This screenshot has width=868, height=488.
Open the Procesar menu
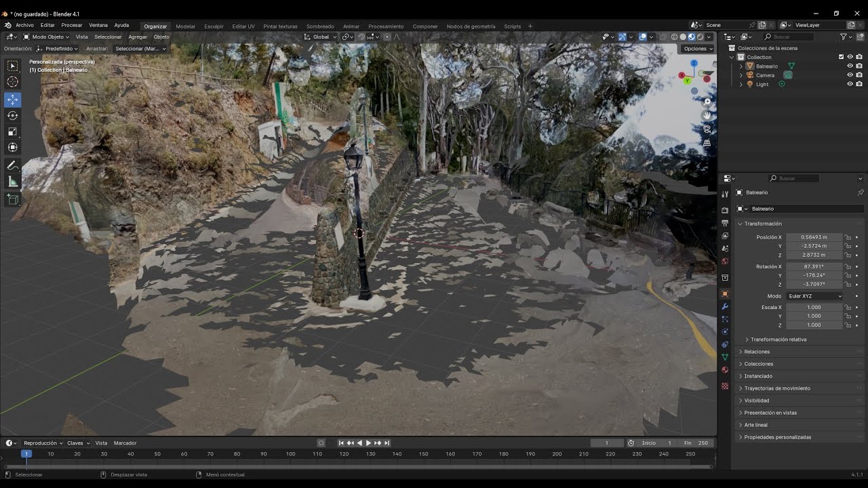coord(72,25)
